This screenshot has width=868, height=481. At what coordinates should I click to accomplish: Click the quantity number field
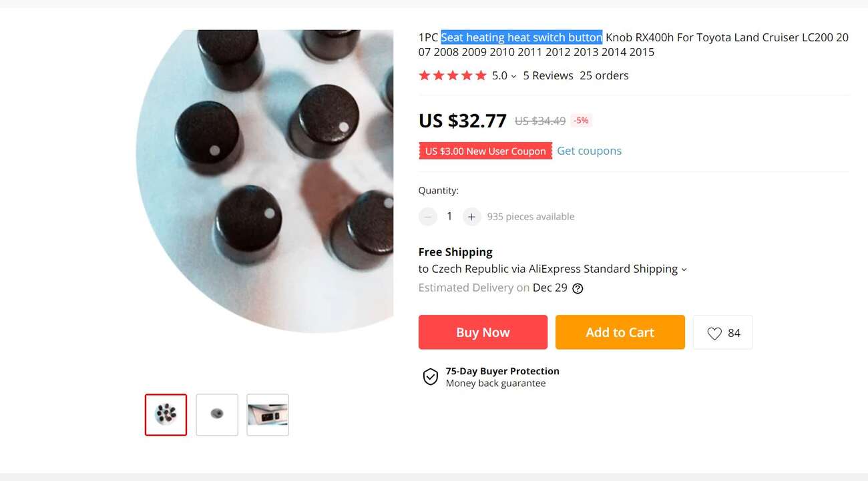pos(449,216)
